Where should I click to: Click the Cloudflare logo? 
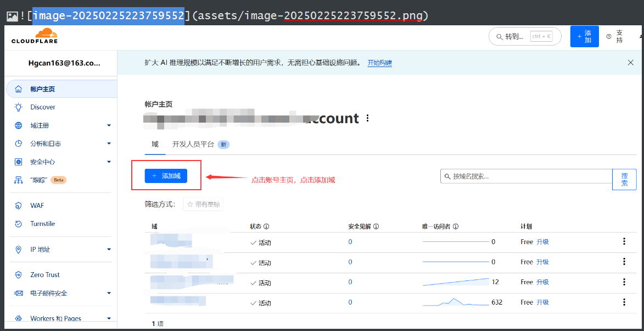(35, 36)
